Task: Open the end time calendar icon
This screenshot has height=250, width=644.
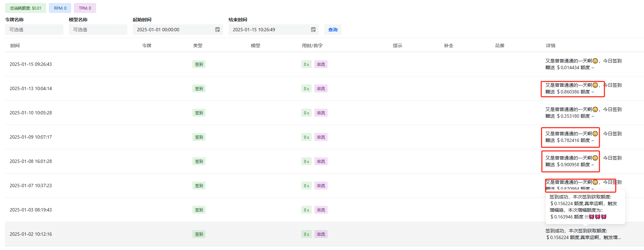Action: tap(313, 30)
